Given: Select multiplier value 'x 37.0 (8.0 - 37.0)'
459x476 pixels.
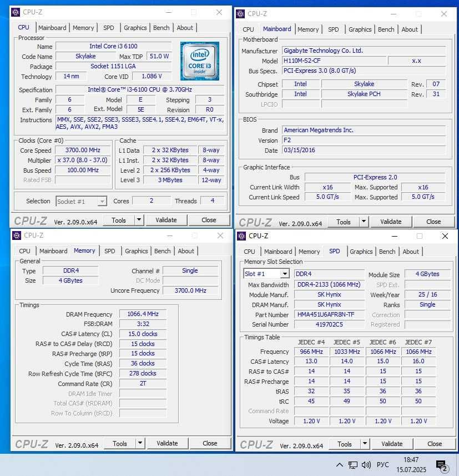Looking at the screenshot, I should coord(83,160).
